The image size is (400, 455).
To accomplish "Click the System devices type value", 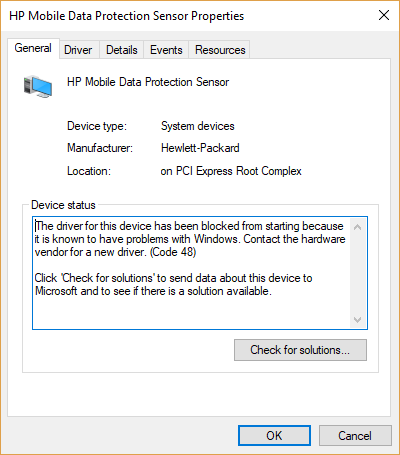I will pyautogui.click(x=198, y=126).
